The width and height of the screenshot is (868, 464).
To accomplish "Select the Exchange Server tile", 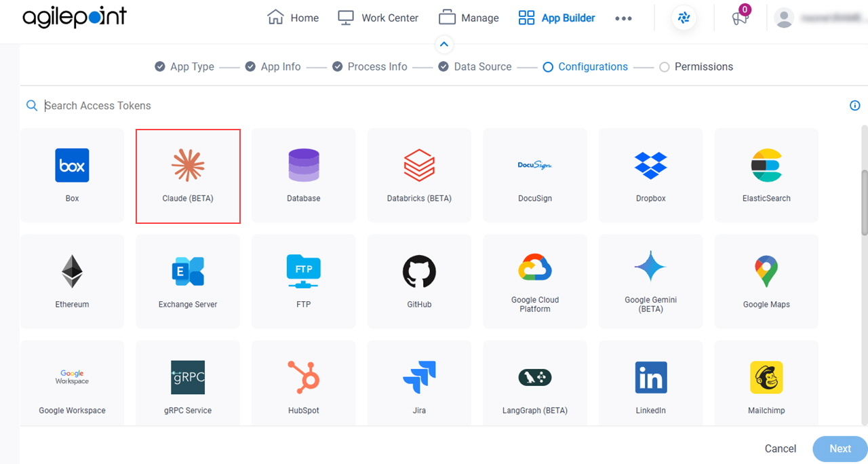I will point(188,282).
